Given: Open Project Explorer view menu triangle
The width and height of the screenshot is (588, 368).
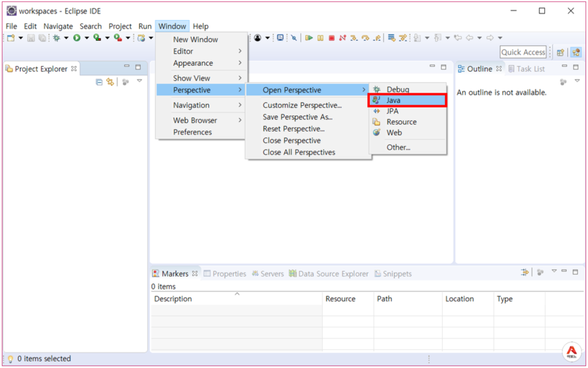Looking at the screenshot, I should (x=139, y=81).
